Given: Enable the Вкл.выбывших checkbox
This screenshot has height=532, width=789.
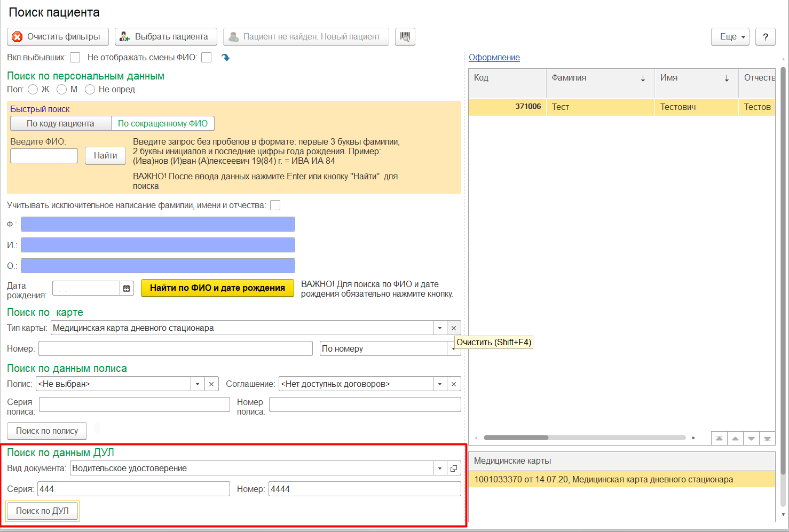Looking at the screenshot, I should [75, 58].
